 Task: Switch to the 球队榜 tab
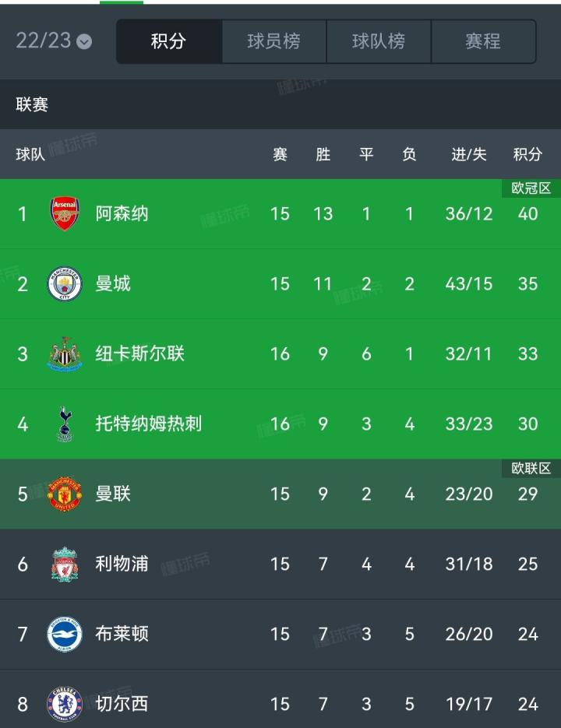coord(379,41)
